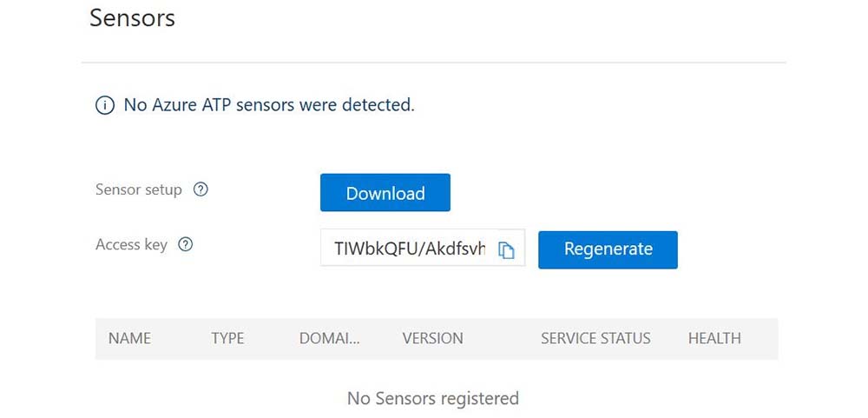Regenerate the access key
The height and width of the screenshot is (418, 868).
(608, 249)
